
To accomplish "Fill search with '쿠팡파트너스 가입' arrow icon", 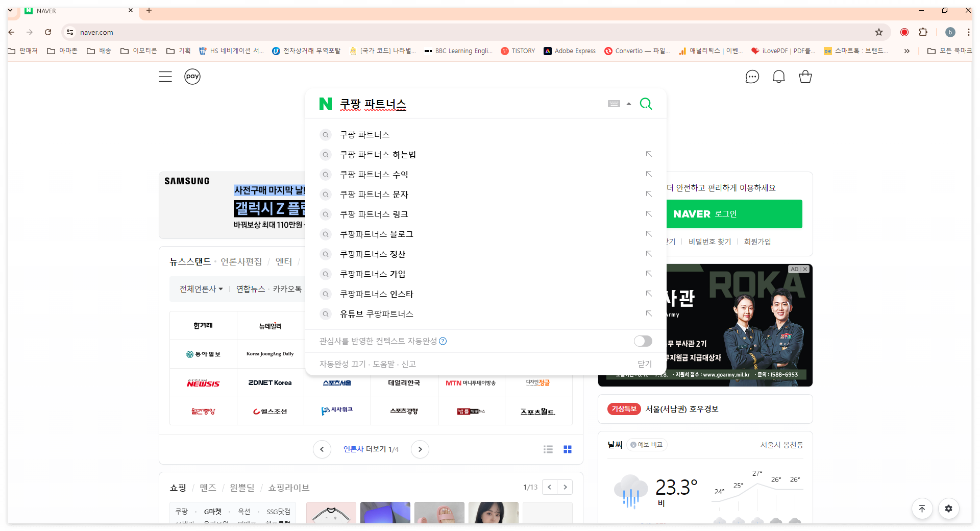I will (x=649, y=274).
